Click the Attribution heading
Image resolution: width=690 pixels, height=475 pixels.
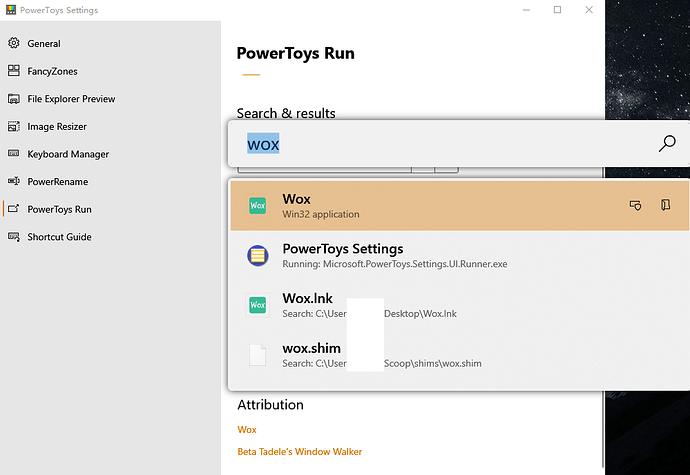[270, 405]
